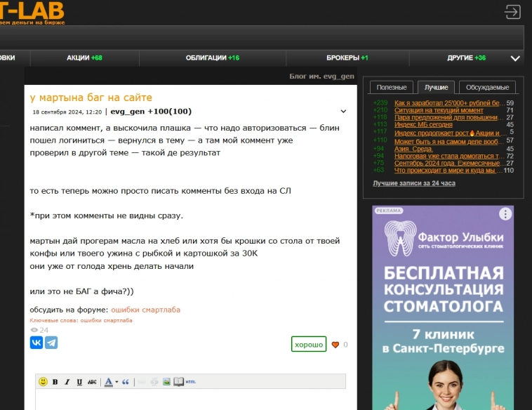Screen dimensions: 532x410
Task: Click the eye views icon showing 24
Action: (34, 330)
